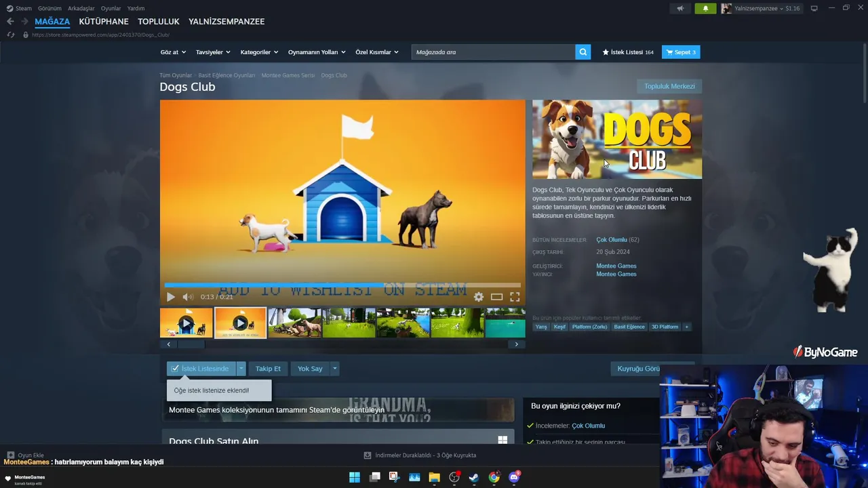The height and width of the screenshot is (488, 868).
Task: Seek along the video progress bar
Action: pyautogui.click(x=342, y=285)
